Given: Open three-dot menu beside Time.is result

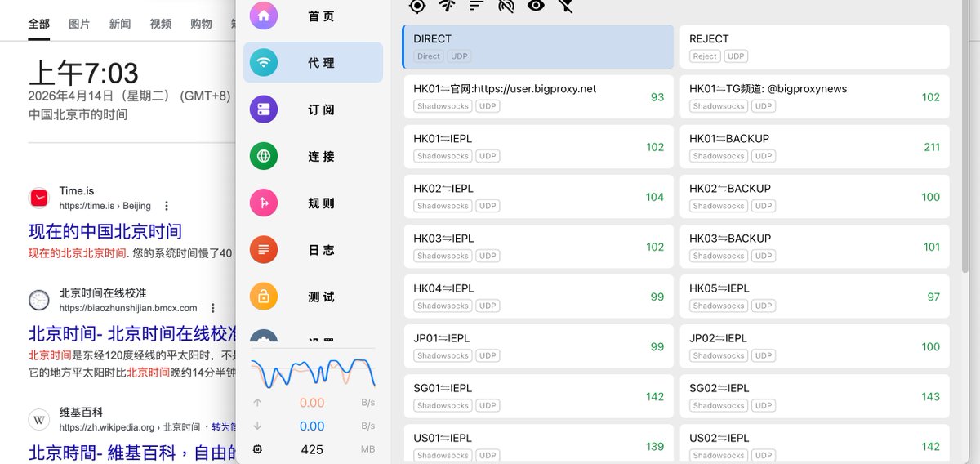Looking at the screenshot, I should tap(167, 206).
